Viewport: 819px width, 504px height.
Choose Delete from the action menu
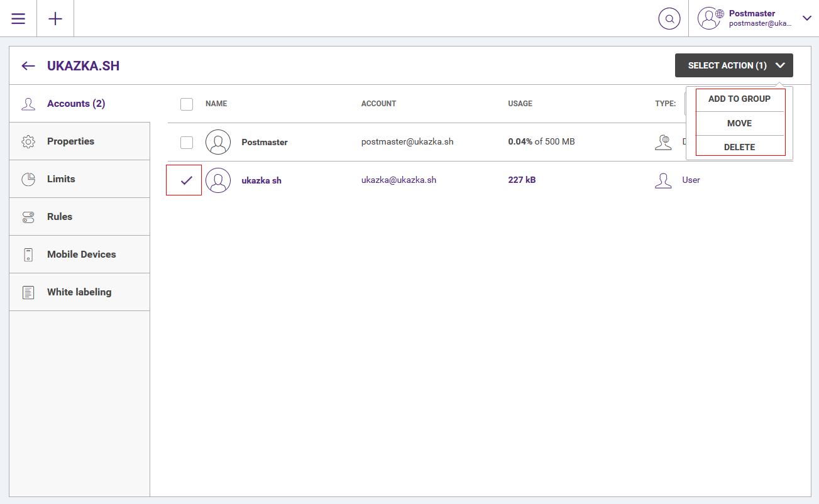(739, 147)
